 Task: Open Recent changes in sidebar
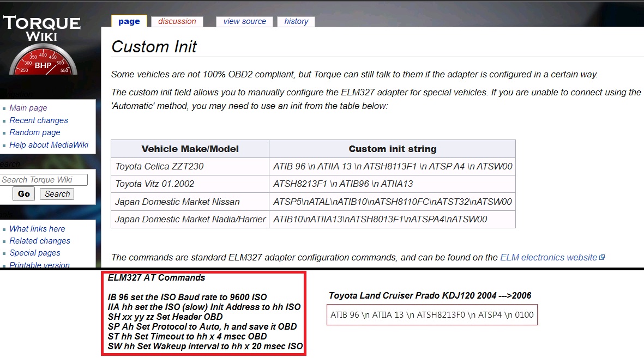click(x=39, y=120)
